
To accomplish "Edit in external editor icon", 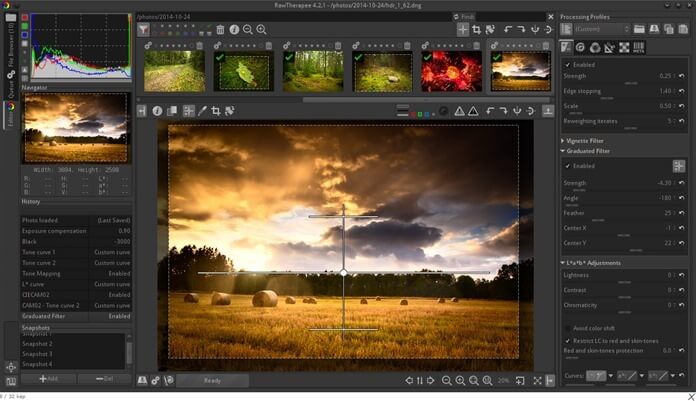I will click(169, 381).
